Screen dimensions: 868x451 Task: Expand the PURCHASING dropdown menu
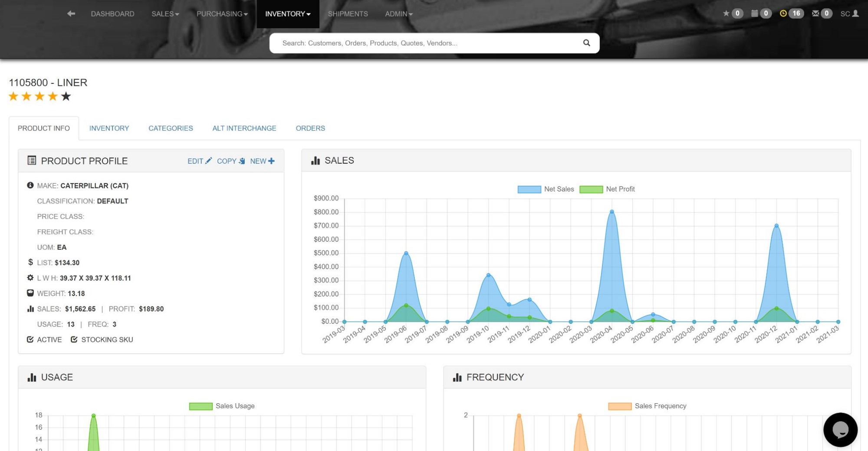222,14
